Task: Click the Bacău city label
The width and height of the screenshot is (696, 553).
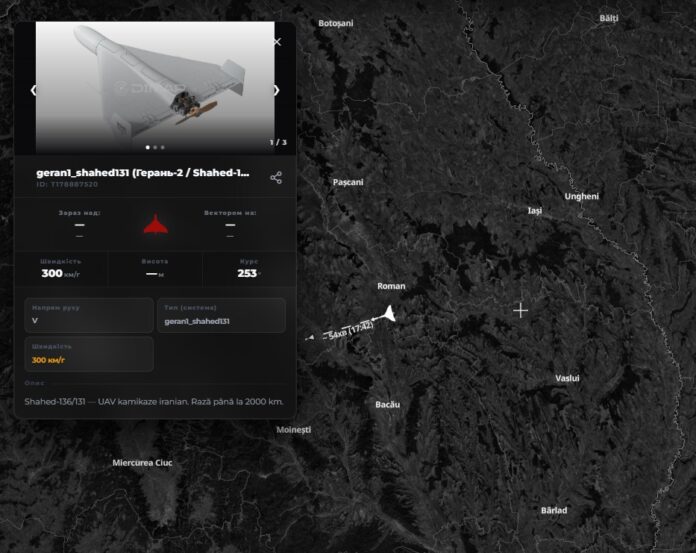Action: [388, 405]
